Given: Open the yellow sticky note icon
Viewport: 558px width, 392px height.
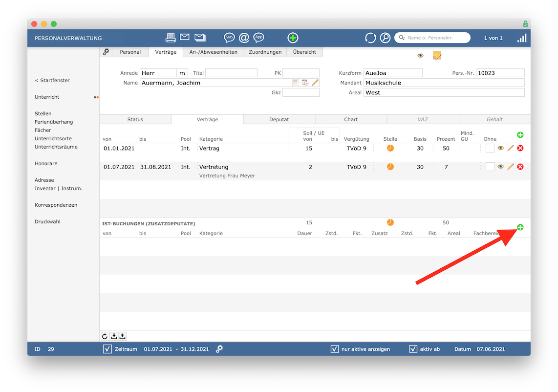Looking at the screenshot, I should pos(437,56).
